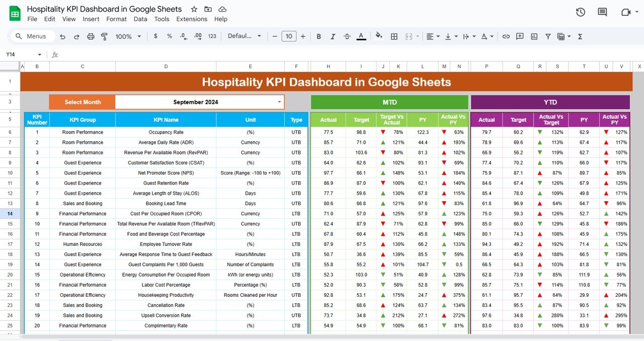Open text wrapping dropdown

(x=469, y=36)
